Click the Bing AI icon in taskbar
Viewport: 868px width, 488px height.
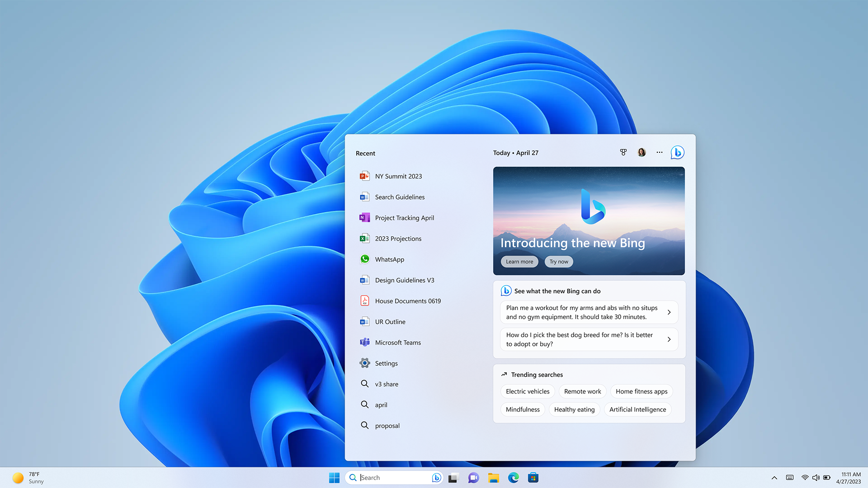(x=436, y=477)
